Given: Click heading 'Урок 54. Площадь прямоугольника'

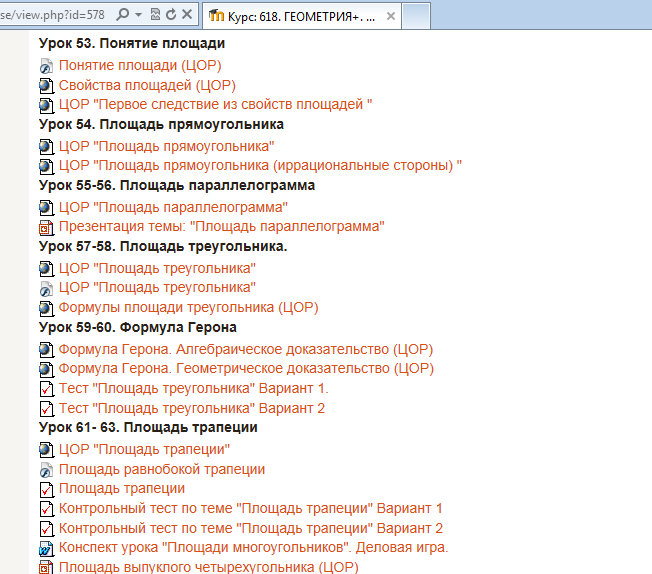Looking at the screenshot, I should pos(161,124).
